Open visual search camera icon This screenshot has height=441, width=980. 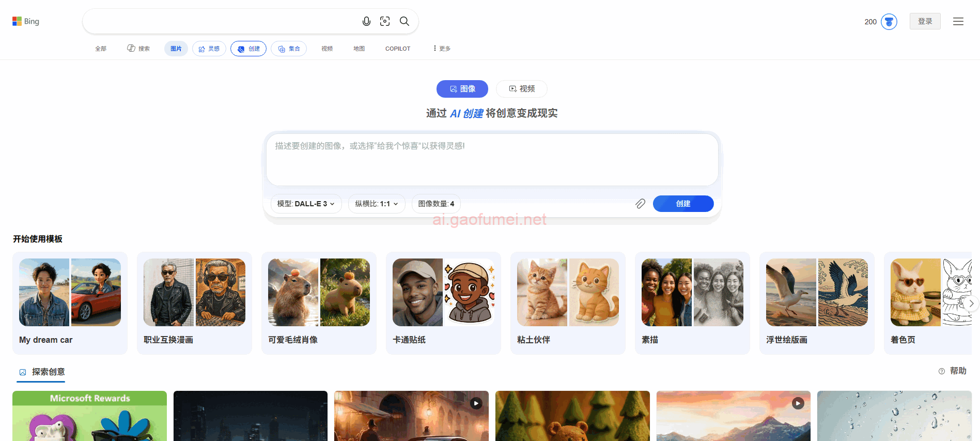click(385, 21)
